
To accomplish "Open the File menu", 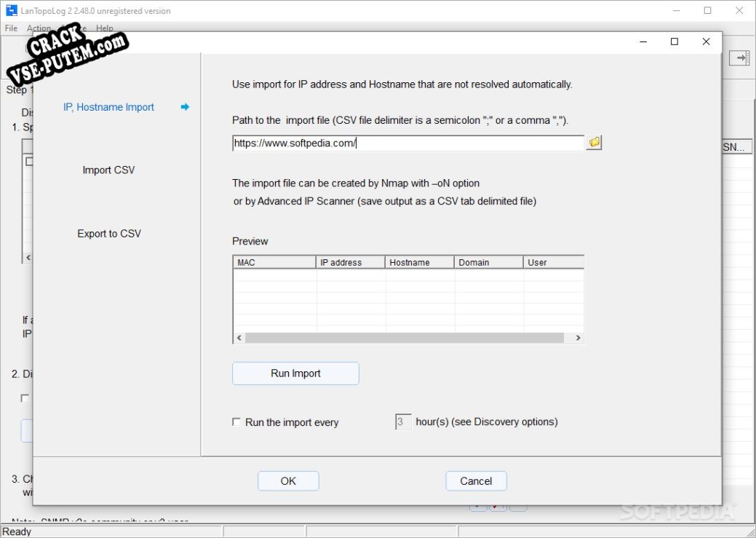I will 10,28.
